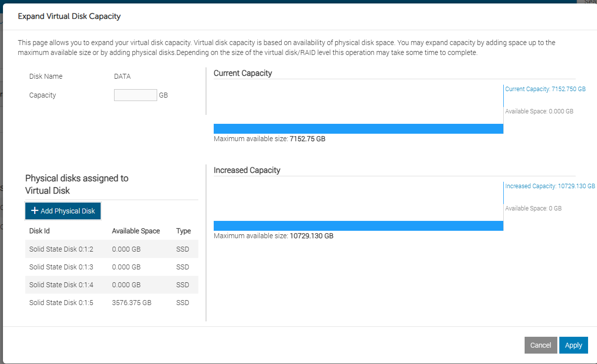The width and height of the screenshot is (597, 364).
Task: Click the Type column header
Action: pos(183,231)
